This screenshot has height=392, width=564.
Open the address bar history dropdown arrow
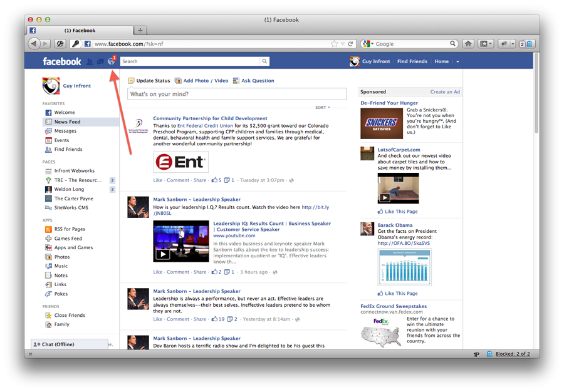(342, 44)
